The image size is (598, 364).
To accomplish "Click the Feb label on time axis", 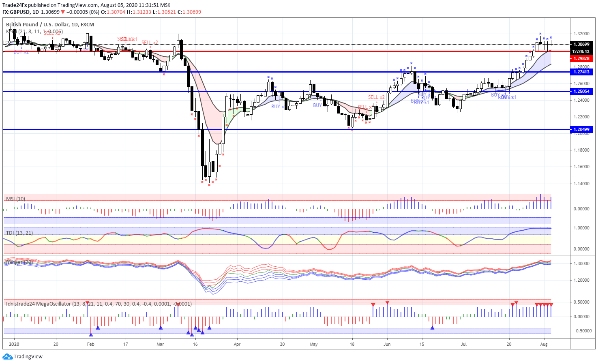I will [91, 345].
